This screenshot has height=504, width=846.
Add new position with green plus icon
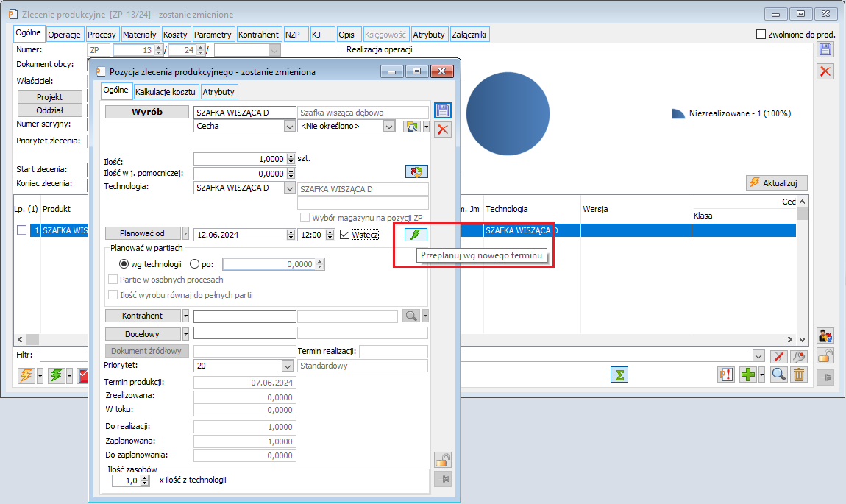(748, 375)
